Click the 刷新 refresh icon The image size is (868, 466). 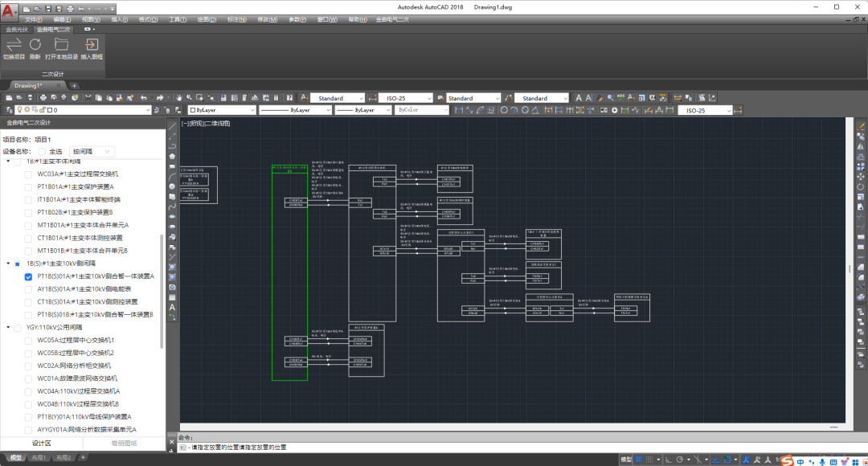(35, 45)
